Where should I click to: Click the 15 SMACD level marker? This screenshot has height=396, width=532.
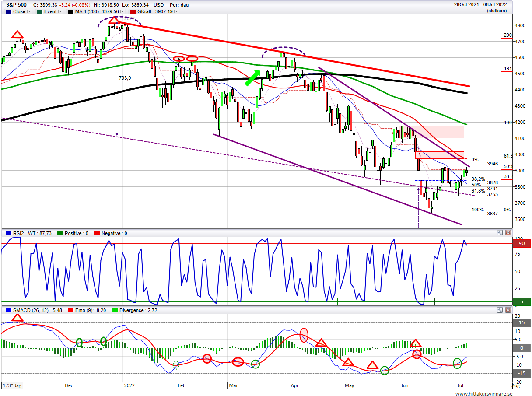click(x=521, y=322)
